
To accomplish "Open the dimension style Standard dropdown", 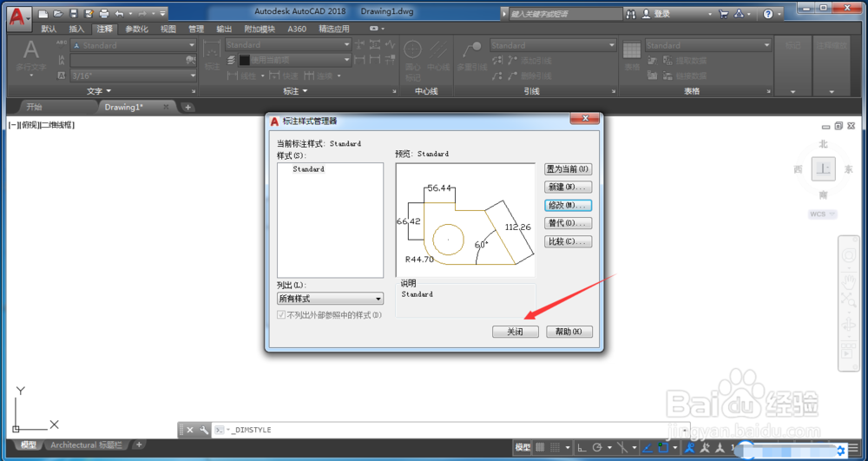I will point(288,45).
